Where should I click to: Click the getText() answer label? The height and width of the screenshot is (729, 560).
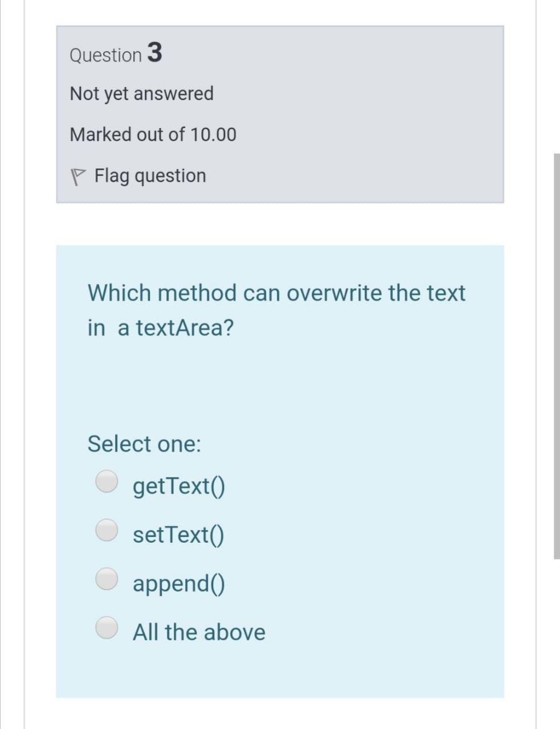[178, 486]
